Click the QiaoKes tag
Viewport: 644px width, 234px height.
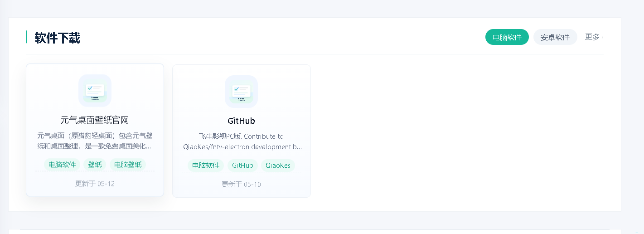click(x=278, y=166)
